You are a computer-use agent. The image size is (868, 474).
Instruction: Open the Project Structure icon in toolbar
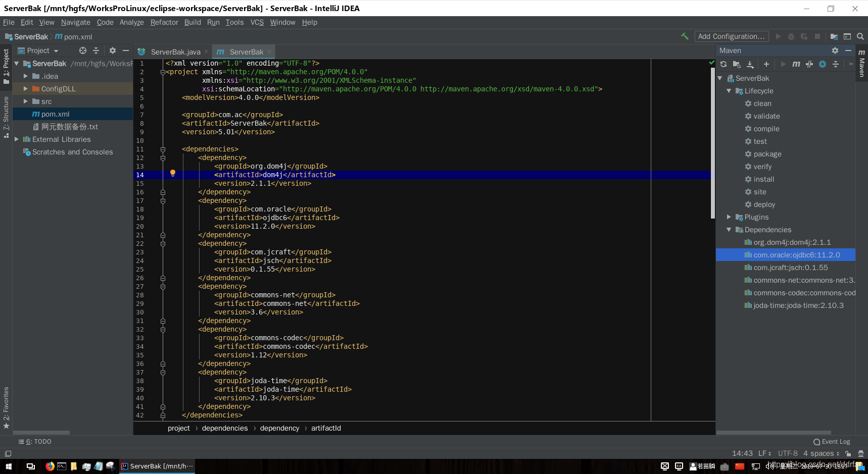coord(834,36)
